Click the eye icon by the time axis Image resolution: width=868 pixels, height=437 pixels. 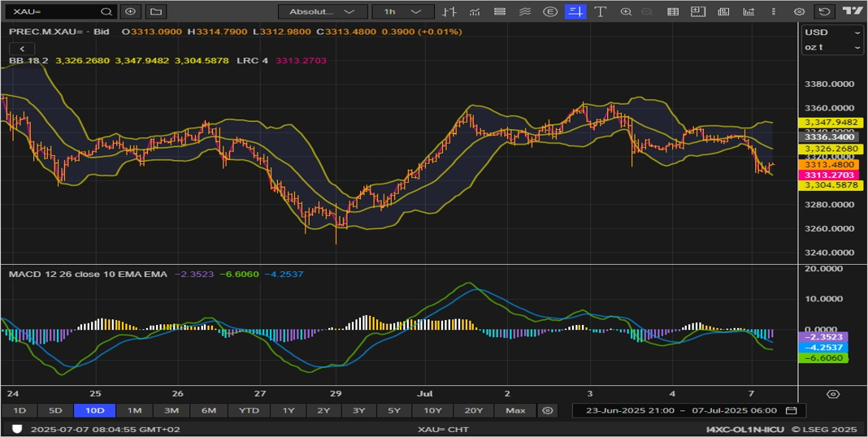[833, 395]
